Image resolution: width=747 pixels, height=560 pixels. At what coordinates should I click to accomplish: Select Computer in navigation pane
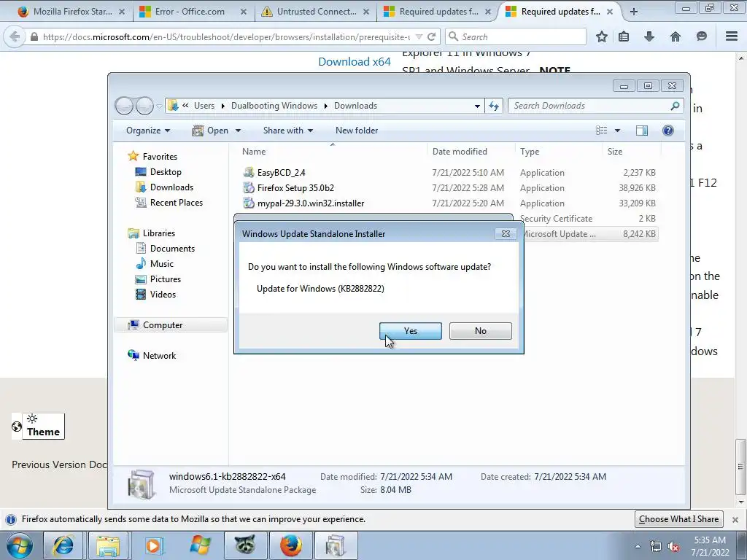(163, 324)
